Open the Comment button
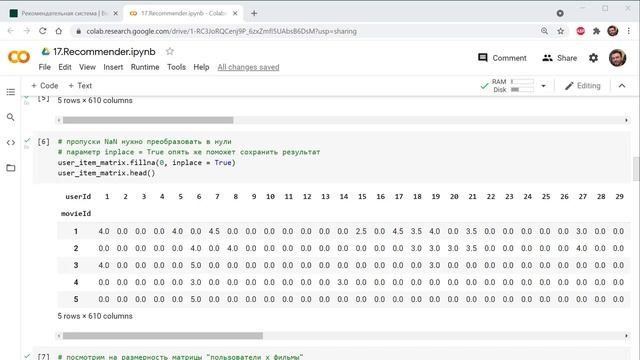The image size is (640, 360). pos(502,58)
